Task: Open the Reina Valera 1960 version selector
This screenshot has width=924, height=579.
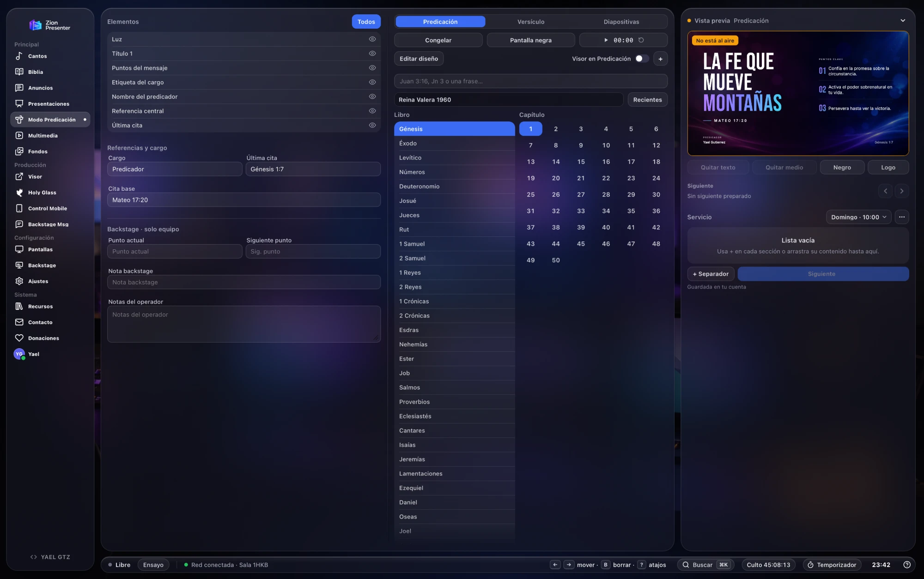Action: pyautogui.click(x=509, y=100)
